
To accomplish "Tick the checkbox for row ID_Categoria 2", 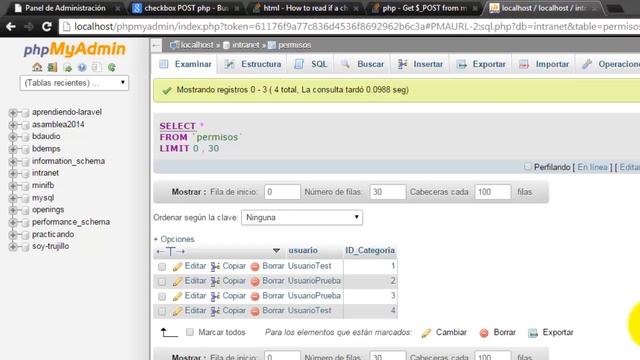I will 162,281.
